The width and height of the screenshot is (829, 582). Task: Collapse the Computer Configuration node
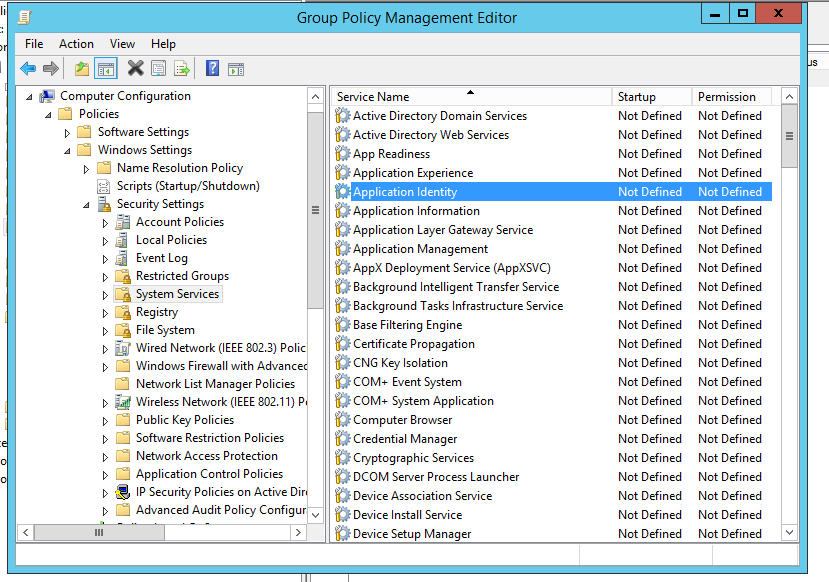coord(29,97)
